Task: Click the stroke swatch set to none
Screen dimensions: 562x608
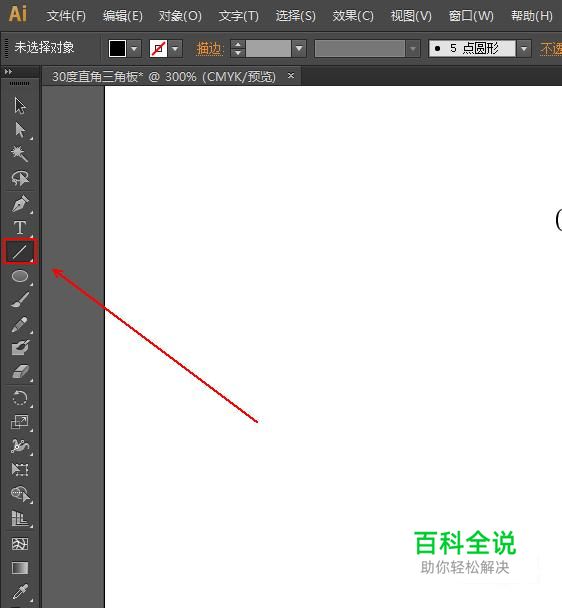Action: click(x=158, y=48)
